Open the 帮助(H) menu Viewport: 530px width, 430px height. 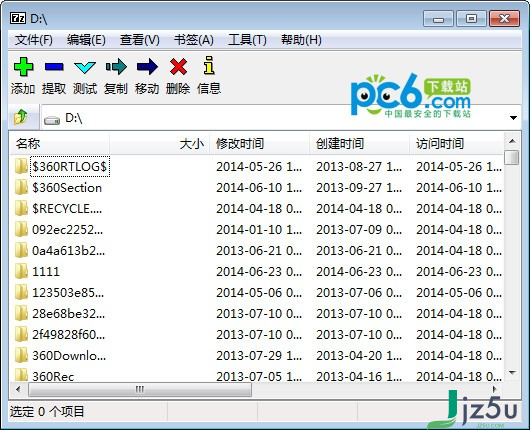point(301,40)
